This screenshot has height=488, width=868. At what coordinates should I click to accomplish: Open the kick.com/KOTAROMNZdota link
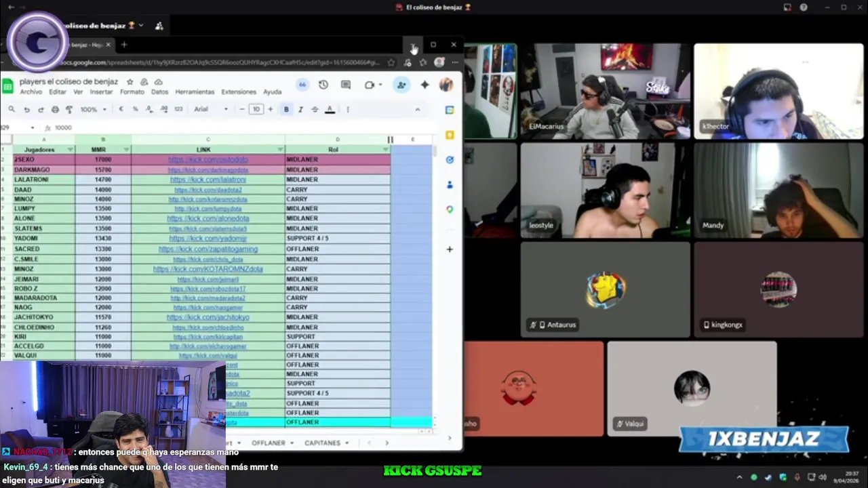tap(208, 269)
